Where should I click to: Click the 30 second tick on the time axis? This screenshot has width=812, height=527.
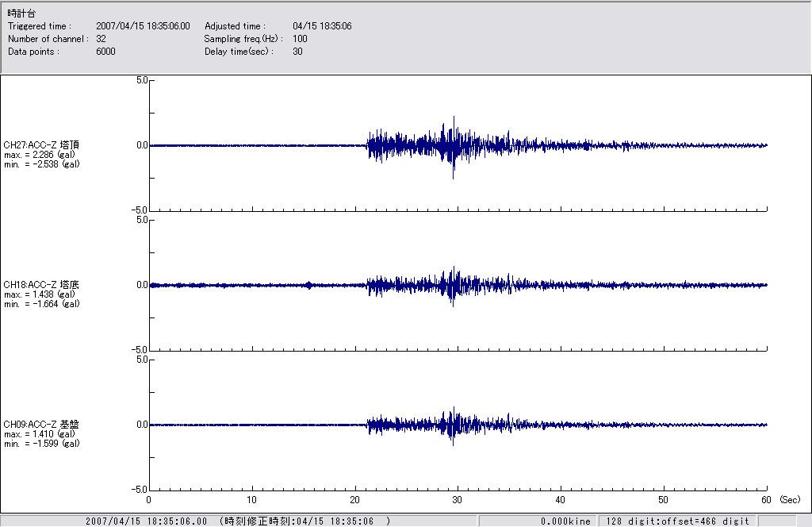458,500
